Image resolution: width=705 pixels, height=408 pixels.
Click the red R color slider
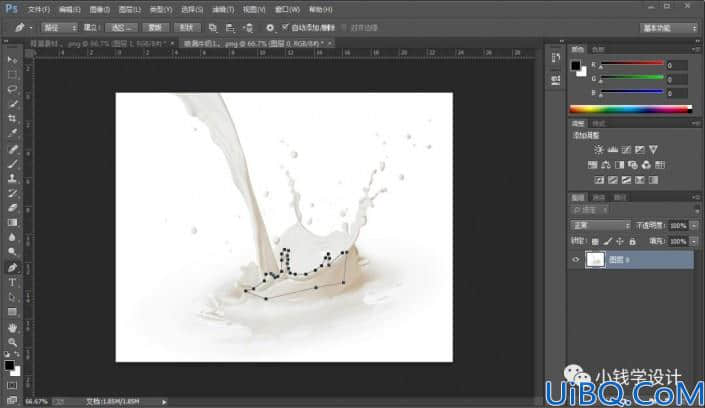pyautogui.click(x=632, y=63)
